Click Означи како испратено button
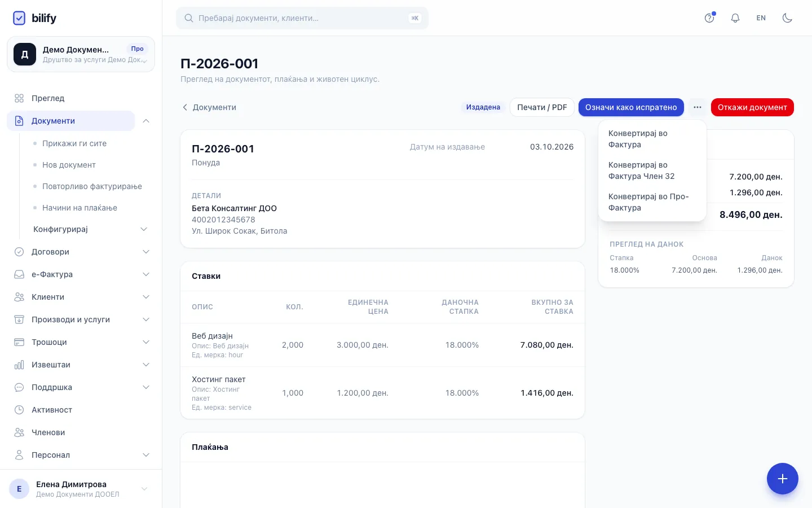Viewport: 812px width, 508px height. [631, 107]
